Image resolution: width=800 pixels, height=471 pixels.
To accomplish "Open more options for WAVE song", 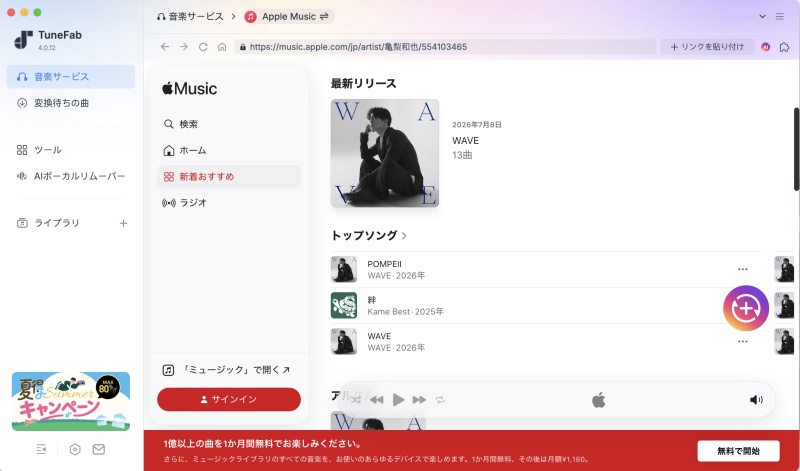I will click(x=742, y=341).
